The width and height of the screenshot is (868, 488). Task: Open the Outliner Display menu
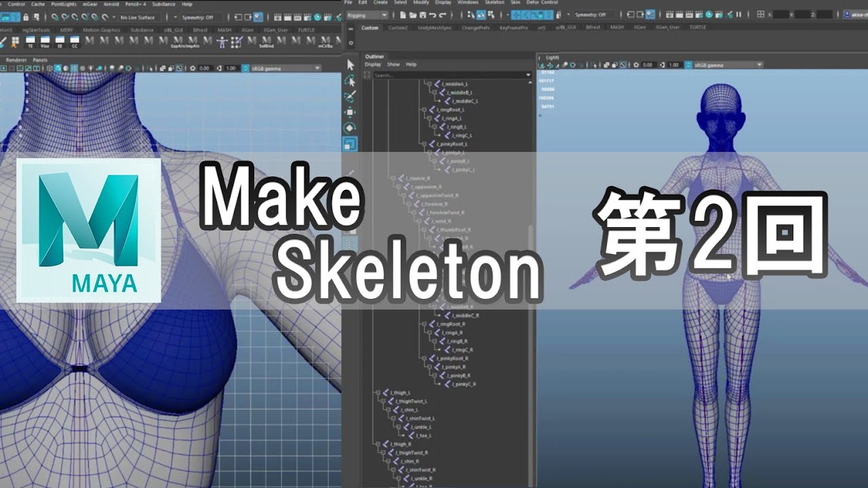coord(374,64)
